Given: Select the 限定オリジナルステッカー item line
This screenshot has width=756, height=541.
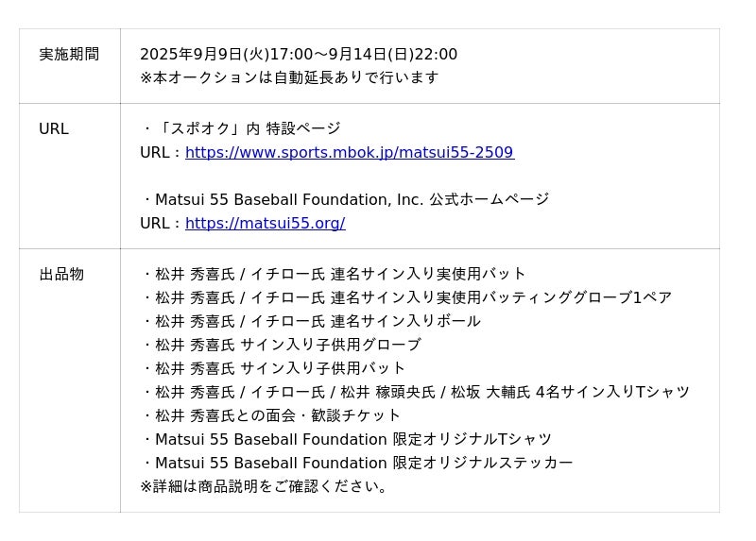Looking at the screenshot, I should click(356, 464).
